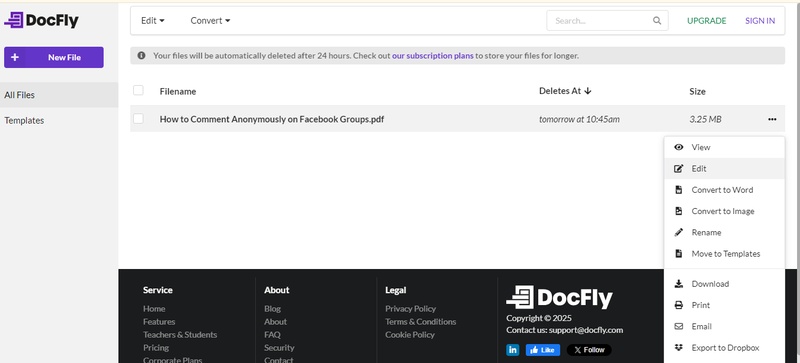Image resolution: width=800 pixels, height=363 pixels.
Task: Click the Dropbox icon in the menu
Action: tap(679, 348)
